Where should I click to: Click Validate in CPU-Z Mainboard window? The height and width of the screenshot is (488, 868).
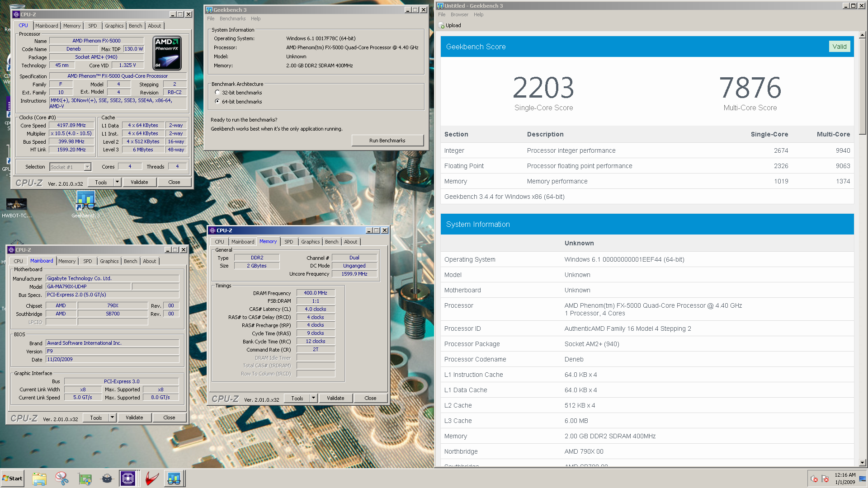(x=134, y=418)
